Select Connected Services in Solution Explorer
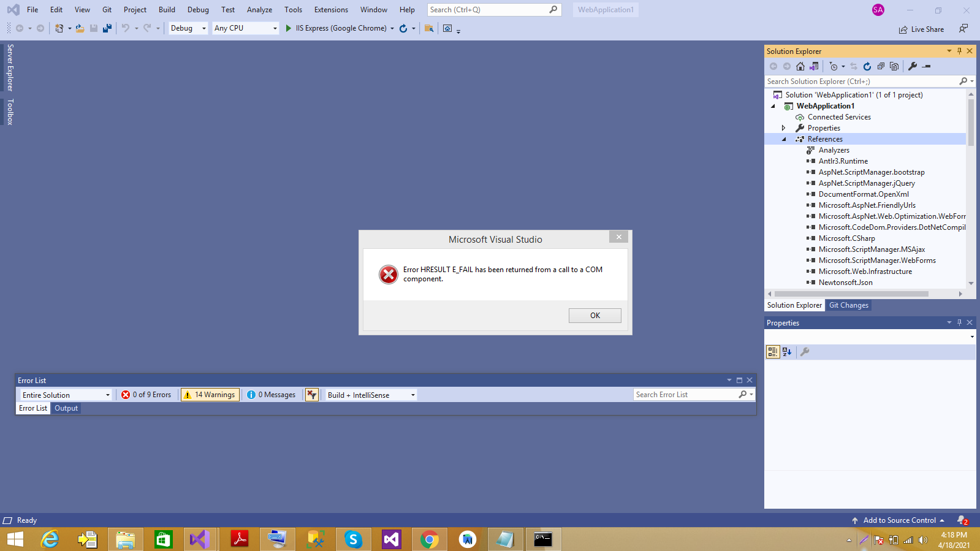Screen dimensions: 980x551 coord(839,117)
